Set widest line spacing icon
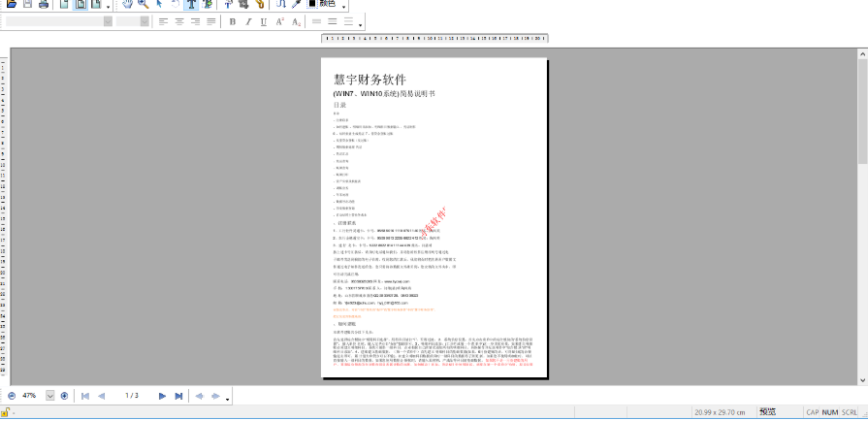This screenshot has height=421, width=868. (x=349, y=21)
